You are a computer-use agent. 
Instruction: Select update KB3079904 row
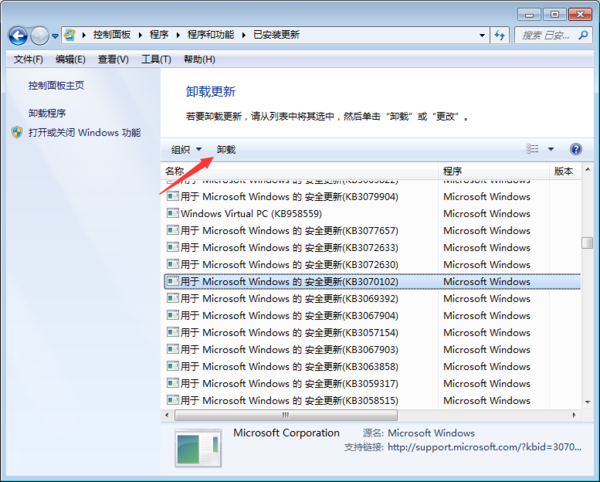372,197
